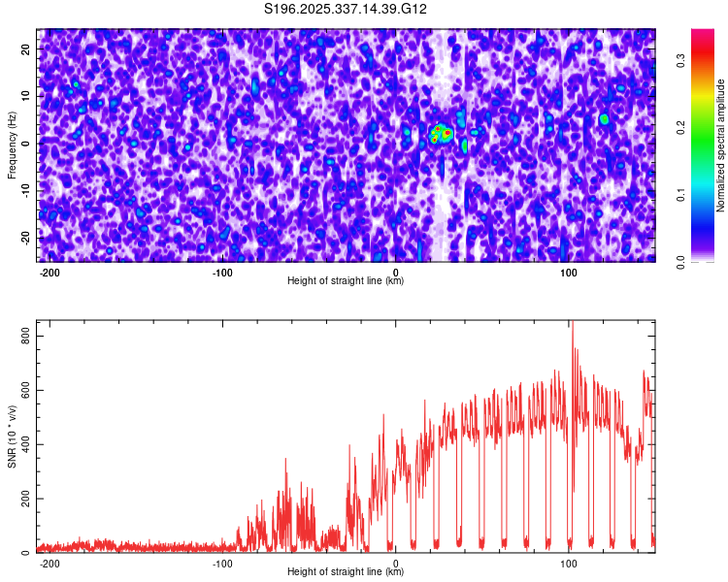Click the spectrogram's Height of straight line label
The image size is (728, 582).
(346, 280)
